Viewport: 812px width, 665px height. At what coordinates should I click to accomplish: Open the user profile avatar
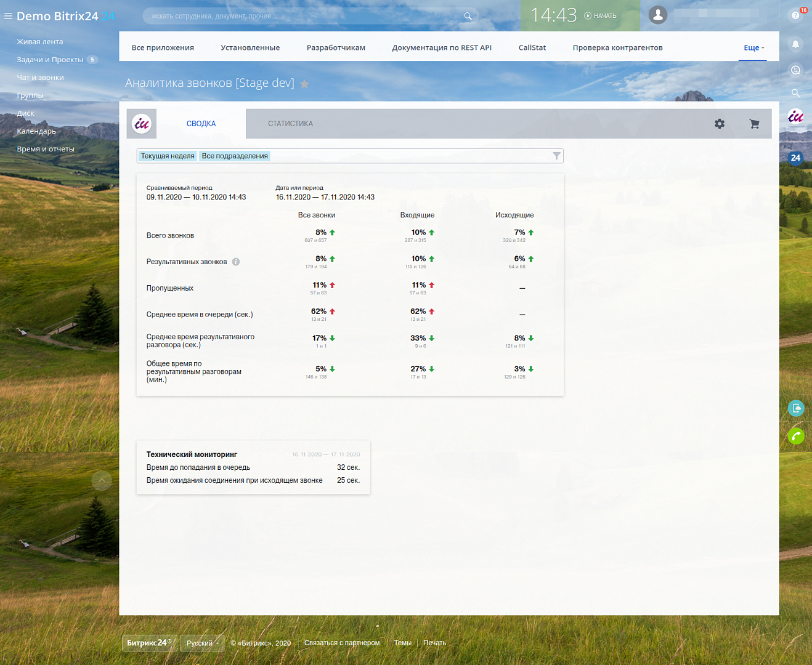tap(658, 15)
